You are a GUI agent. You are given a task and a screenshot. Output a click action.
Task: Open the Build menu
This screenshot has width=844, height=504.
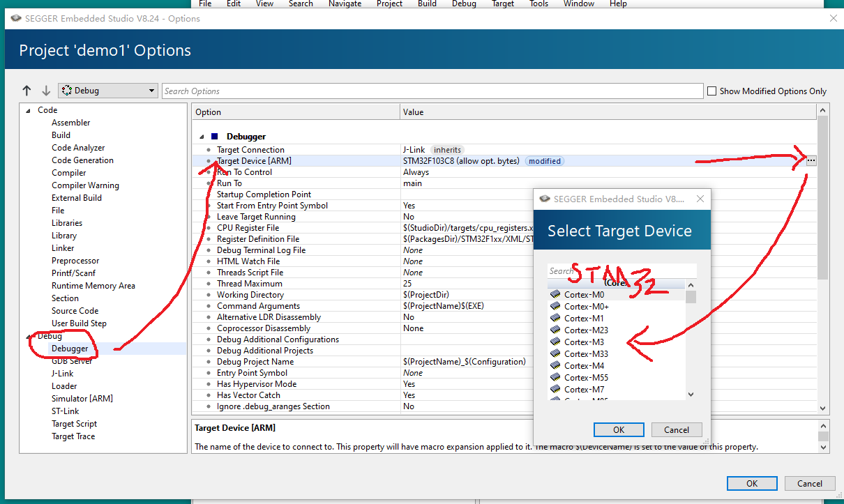pos(427,4)
